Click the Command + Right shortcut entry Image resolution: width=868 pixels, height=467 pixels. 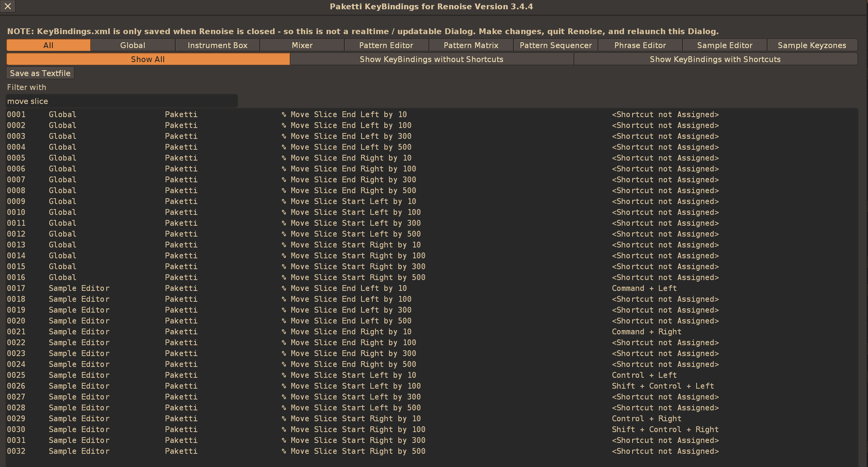click(646, 332)
